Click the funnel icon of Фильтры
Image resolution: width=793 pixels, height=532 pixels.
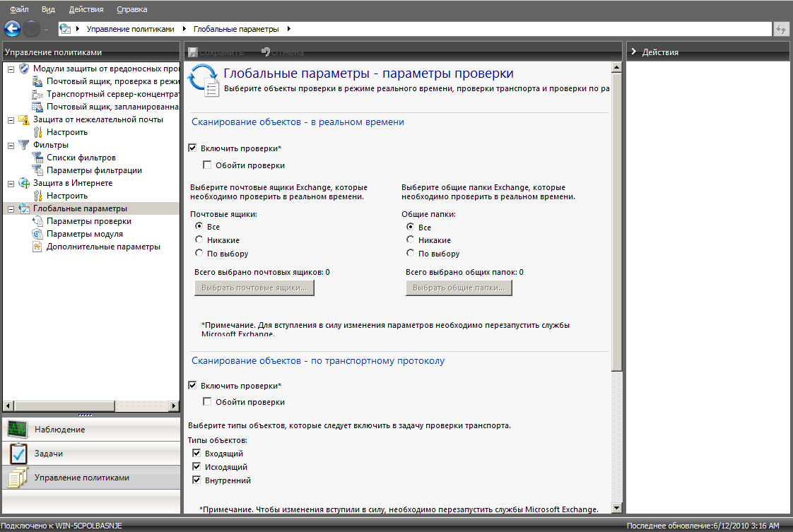(24, 145)
